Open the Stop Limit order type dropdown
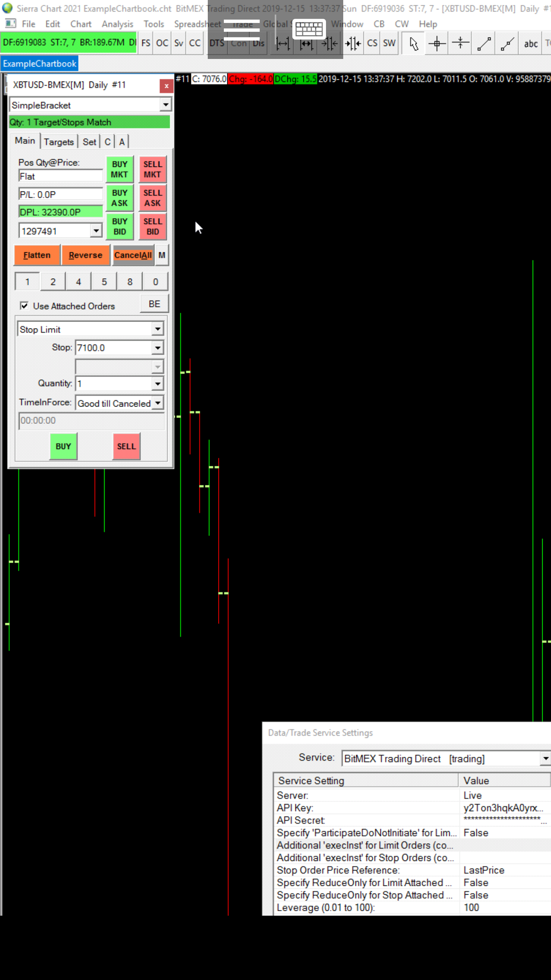 coord(157,329)
